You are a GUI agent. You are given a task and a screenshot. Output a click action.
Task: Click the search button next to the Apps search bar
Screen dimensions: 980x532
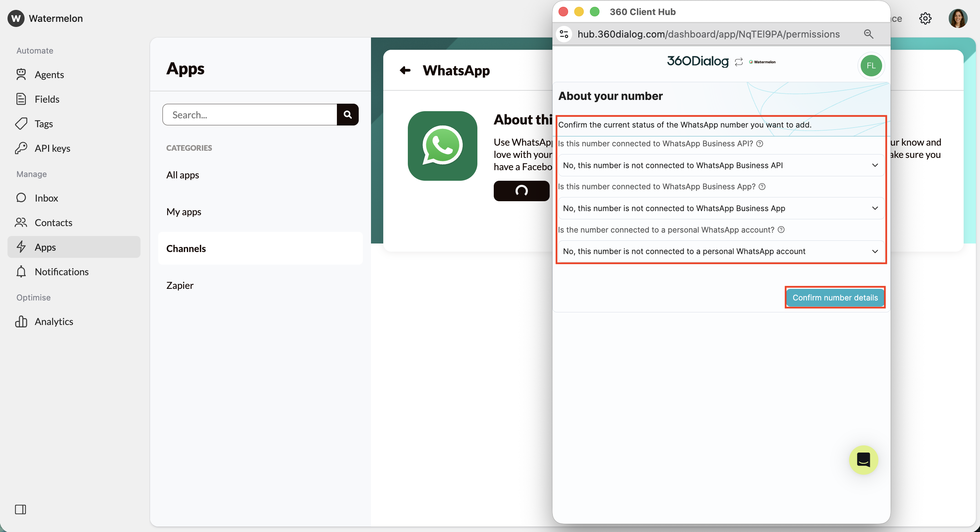(x=347, y=114)
